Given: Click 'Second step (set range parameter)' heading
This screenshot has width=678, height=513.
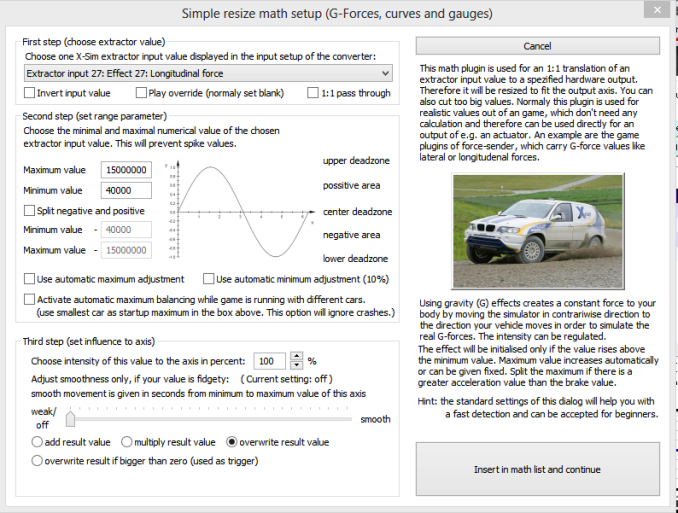Looking at the screenshot, I should pos(94,116).
